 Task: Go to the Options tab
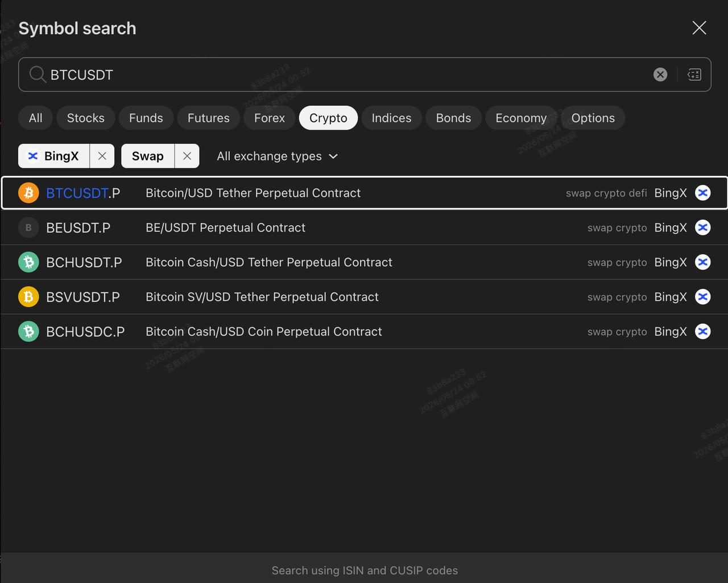pyautogui.click(x=593, y=118)
